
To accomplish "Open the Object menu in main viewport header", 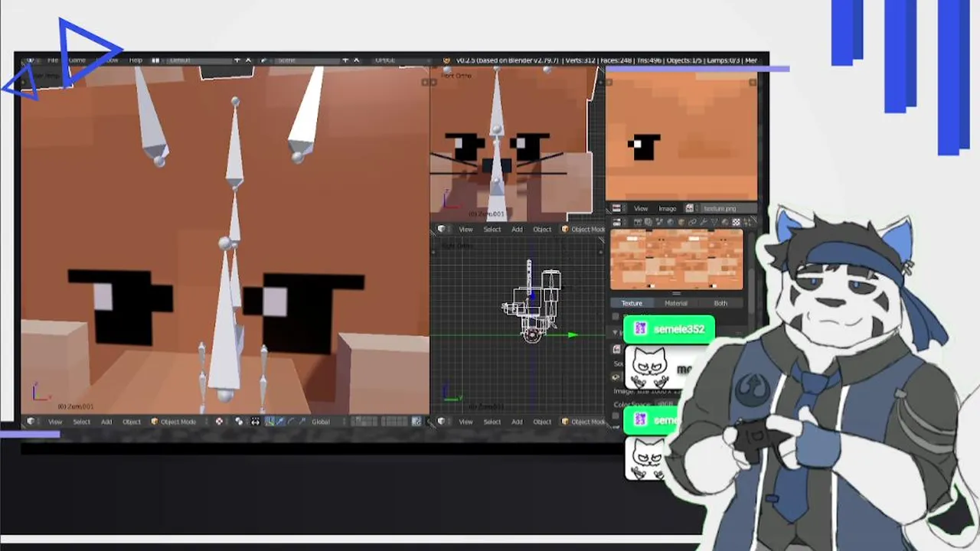I will 132,422.
